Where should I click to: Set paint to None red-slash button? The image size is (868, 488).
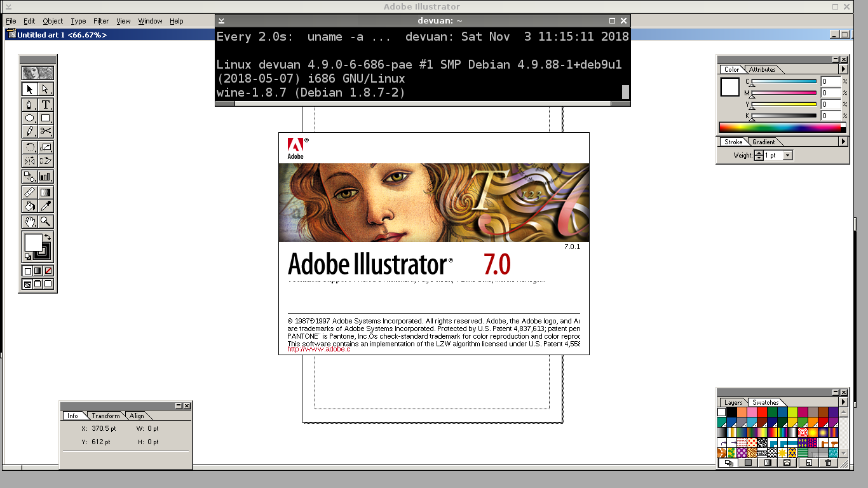(48, 271)
